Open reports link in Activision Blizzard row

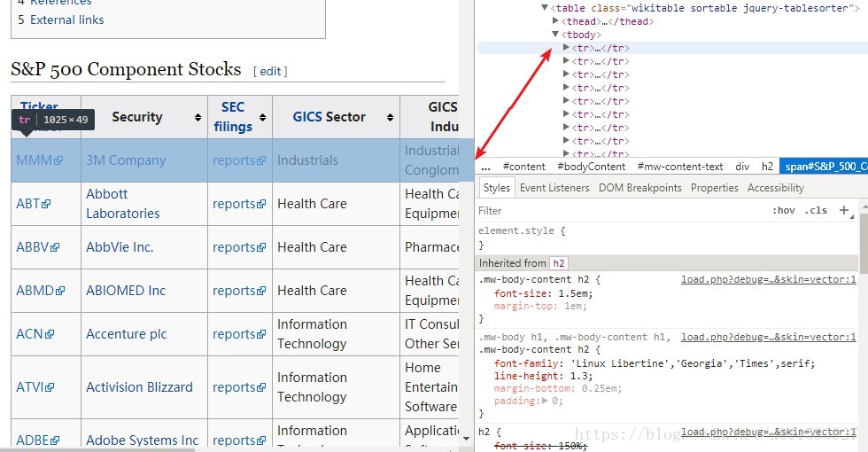tap(238, 387)
